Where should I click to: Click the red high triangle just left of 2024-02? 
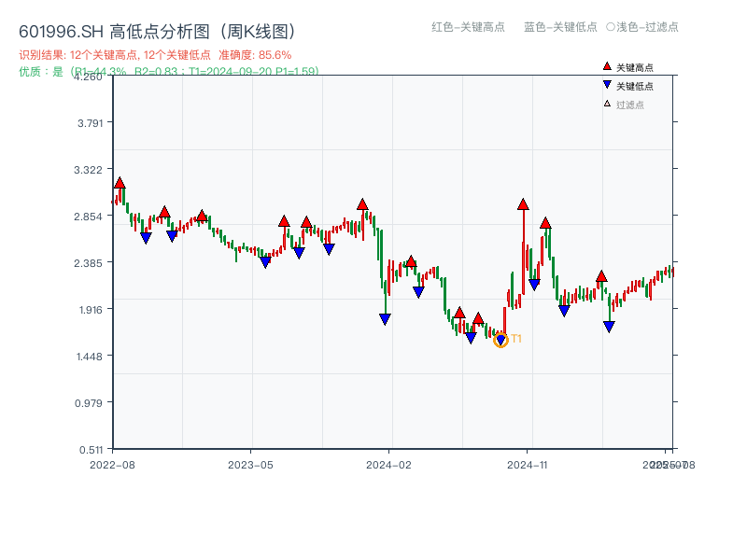362,204
